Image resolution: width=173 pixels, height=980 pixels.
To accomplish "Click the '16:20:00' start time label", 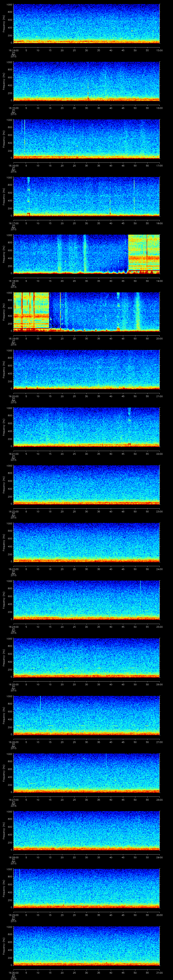I will coord(13,396).
